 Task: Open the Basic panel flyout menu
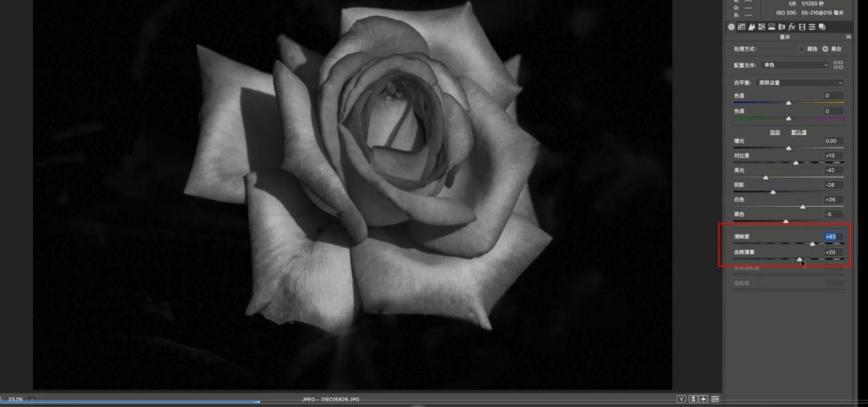coord(849,36)
